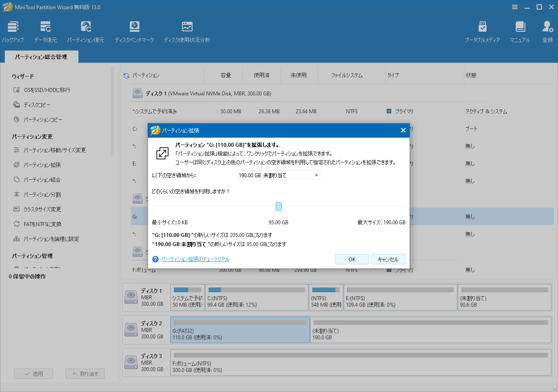Viewport: 558px width, 392px height.
Task: Start ディスクベンチマーク disk benchmark
Action: coord(134,30)
